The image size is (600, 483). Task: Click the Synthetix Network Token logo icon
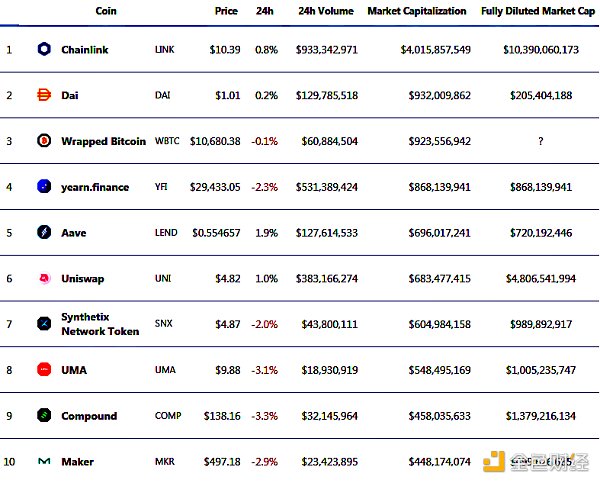(x=44, y=324)
